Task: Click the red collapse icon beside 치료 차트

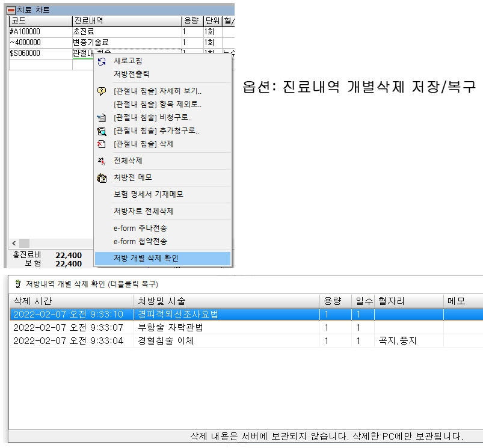Action: [11, 10]
